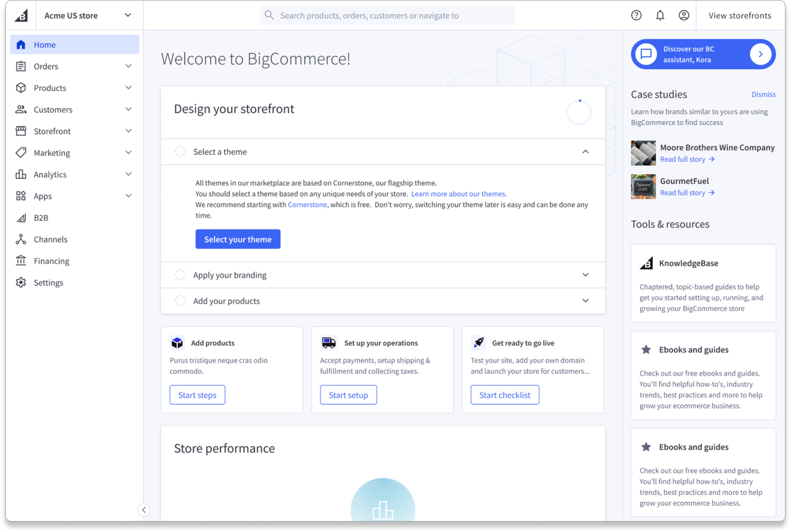Read full story for Moore Brothers Wine Company
The image size is (791, 532).
click(687, 159)
